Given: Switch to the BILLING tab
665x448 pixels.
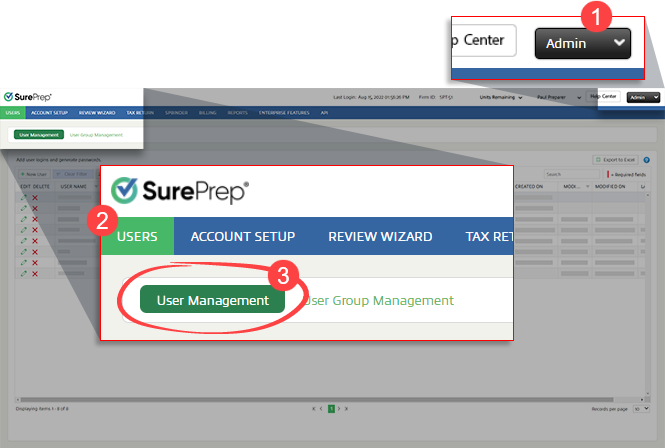Looking at the screenshot, I should pos(207,113).
